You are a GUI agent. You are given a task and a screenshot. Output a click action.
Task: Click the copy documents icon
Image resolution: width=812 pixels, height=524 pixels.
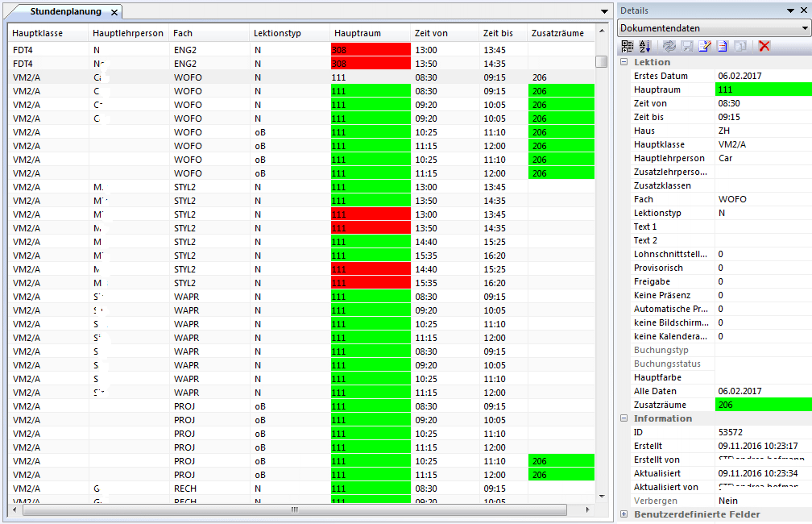point(739,46)
